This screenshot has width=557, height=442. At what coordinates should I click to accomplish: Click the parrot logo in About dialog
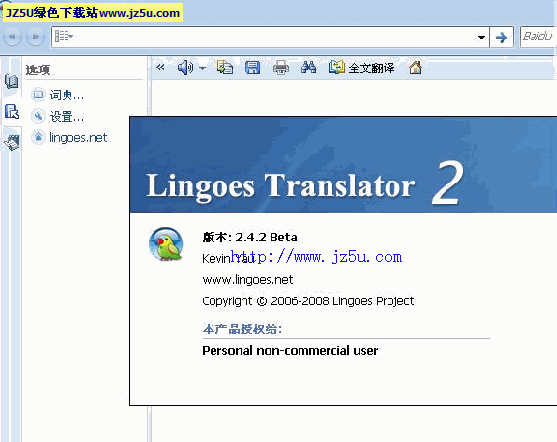(x=166, y=244)
